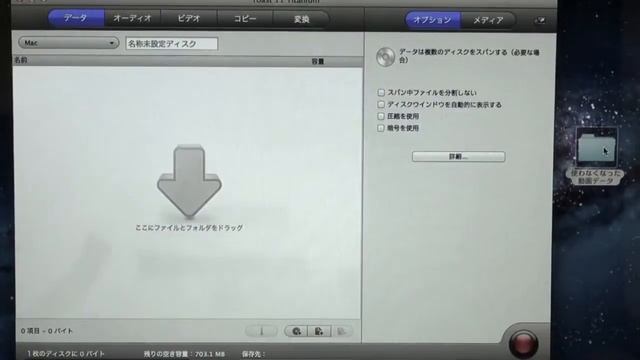This screenshot has width=640, height=360.
Task: Click the icon right of メディア tab
Action: (540, 20)
